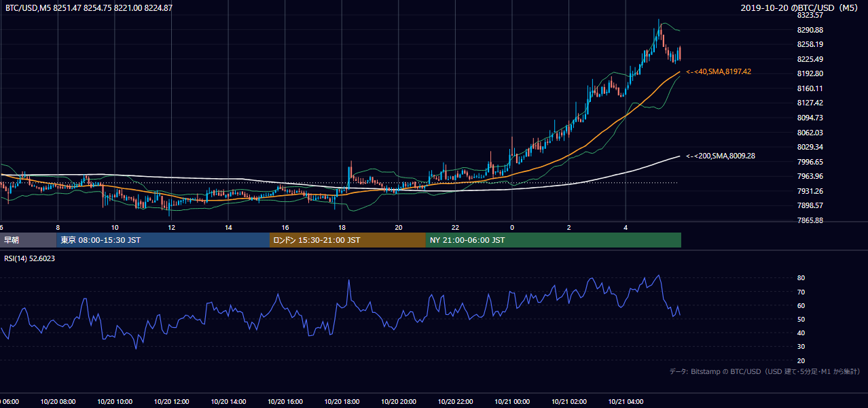
Task: Click hour label 8 under price chart
Action: coord(58,227)
